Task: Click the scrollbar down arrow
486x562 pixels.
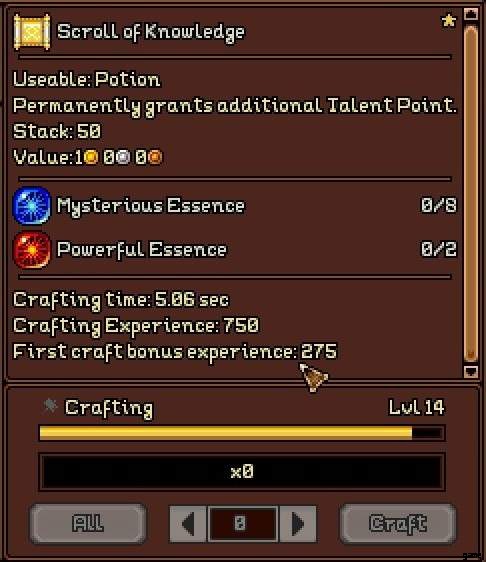Action: pyautogui.click(x=471, y=371)
